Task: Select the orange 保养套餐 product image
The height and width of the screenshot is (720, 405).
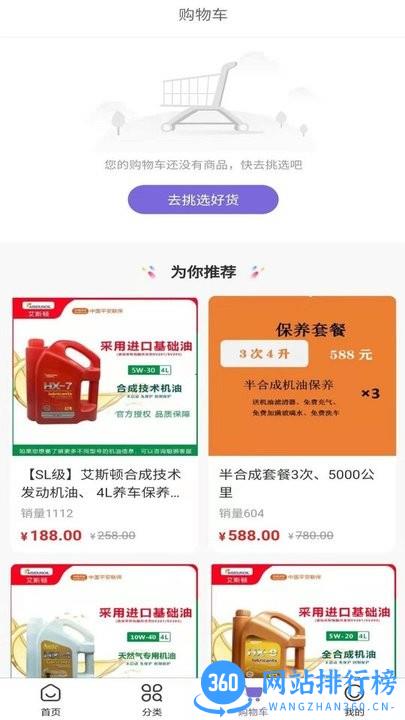Action: (x=302, y=376)
